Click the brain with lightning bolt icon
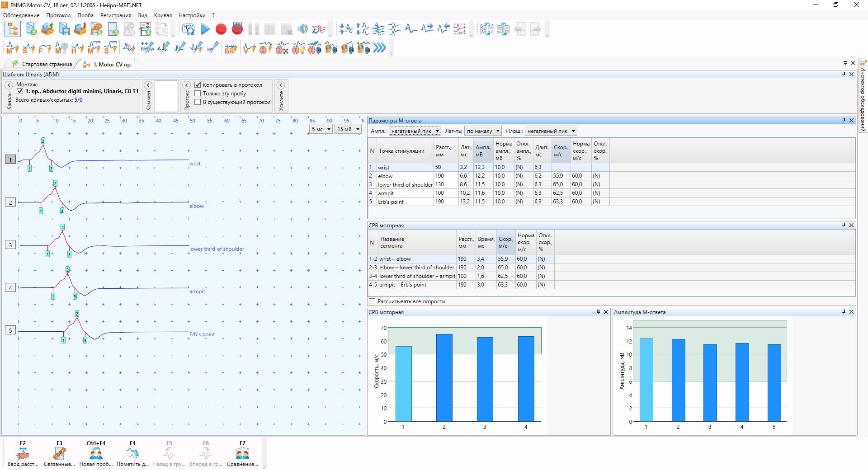The image size is (868, 470). pyautogui.click(x=265, y=48)
